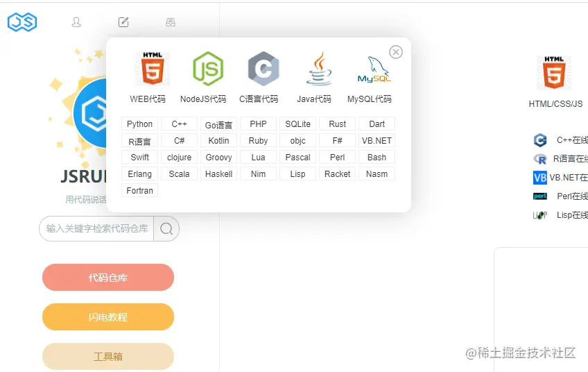The image size is (588, 372).
Task: Open the HTML/CSS/JS link on right
Action: tap(555, 104)
